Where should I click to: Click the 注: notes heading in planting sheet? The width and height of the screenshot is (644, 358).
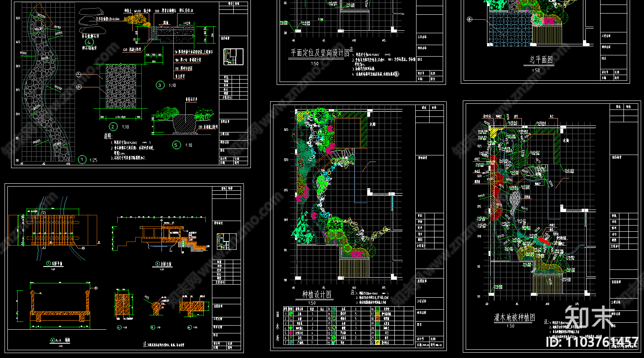coord(353,292)
